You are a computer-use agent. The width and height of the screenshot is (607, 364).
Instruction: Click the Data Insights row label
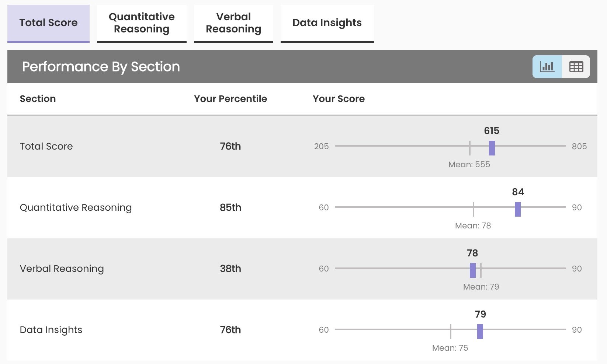point(51,330)
